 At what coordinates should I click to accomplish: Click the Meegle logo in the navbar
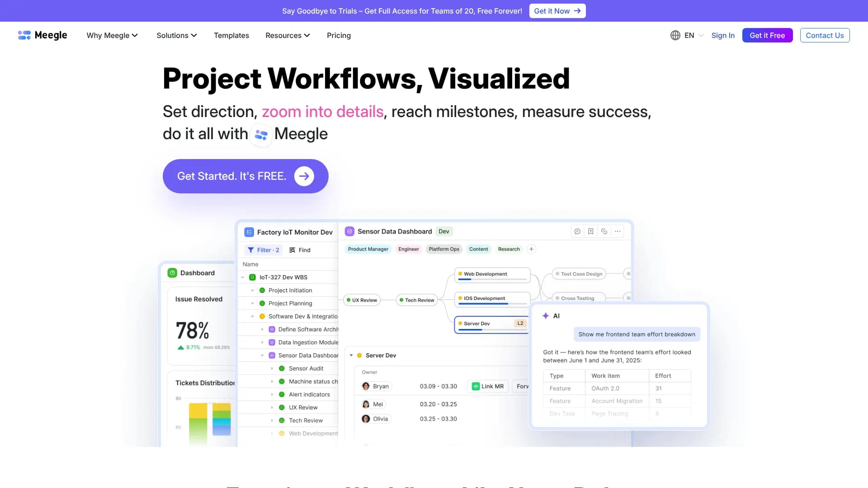pos(42,35)
